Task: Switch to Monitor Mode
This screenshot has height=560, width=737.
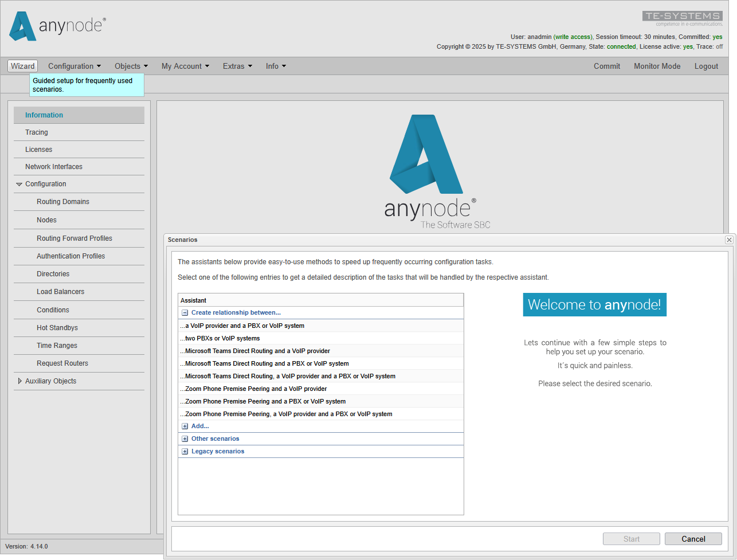Action: (657, 66)
